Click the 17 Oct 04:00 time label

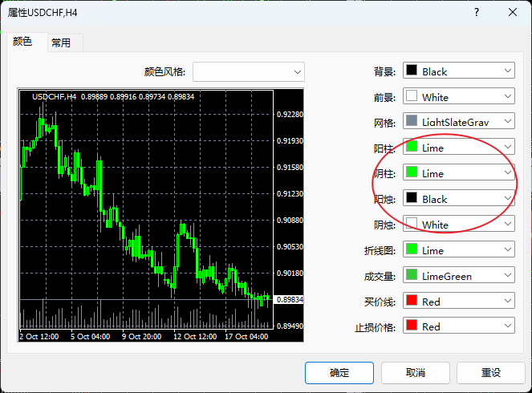tap(246, 337)
